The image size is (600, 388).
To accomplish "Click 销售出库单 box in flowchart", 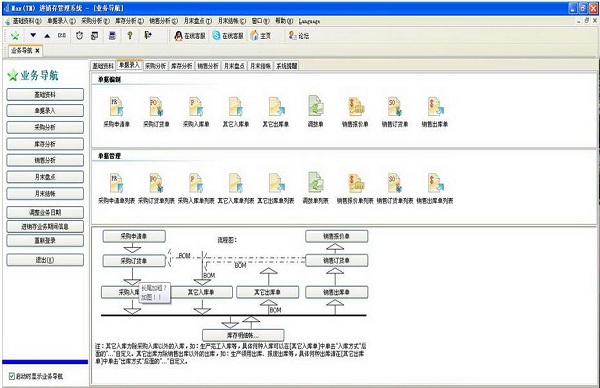I will [x=337, y=292].
